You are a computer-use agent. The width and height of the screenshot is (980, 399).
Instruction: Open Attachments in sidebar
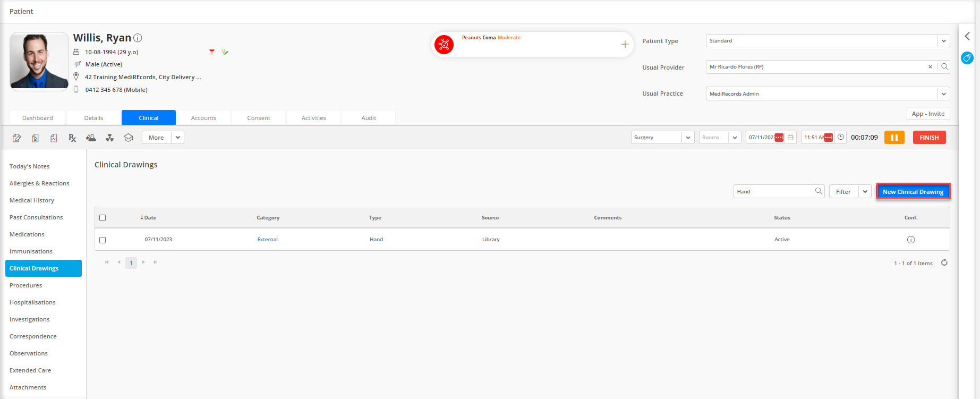point(28,387)
